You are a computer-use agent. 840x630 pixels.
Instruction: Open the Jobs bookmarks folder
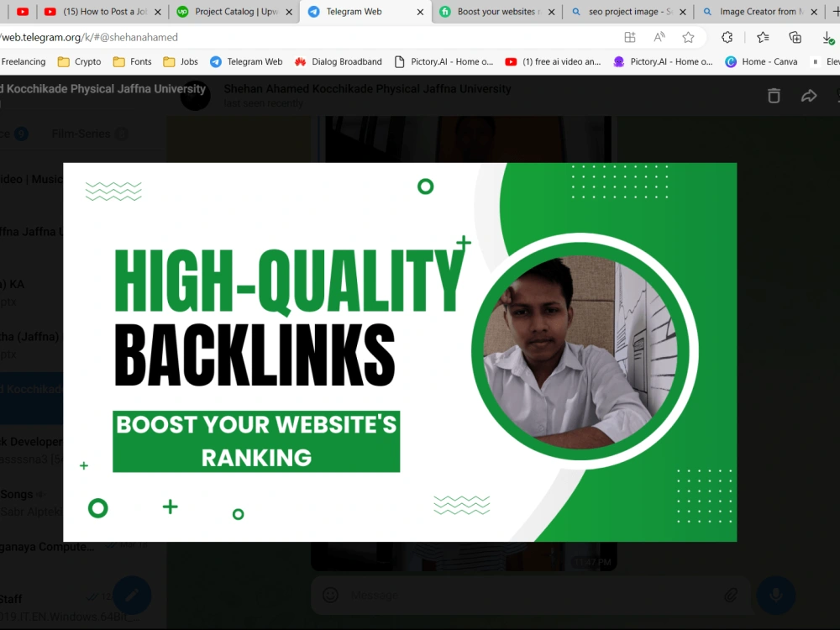(181, 61)
